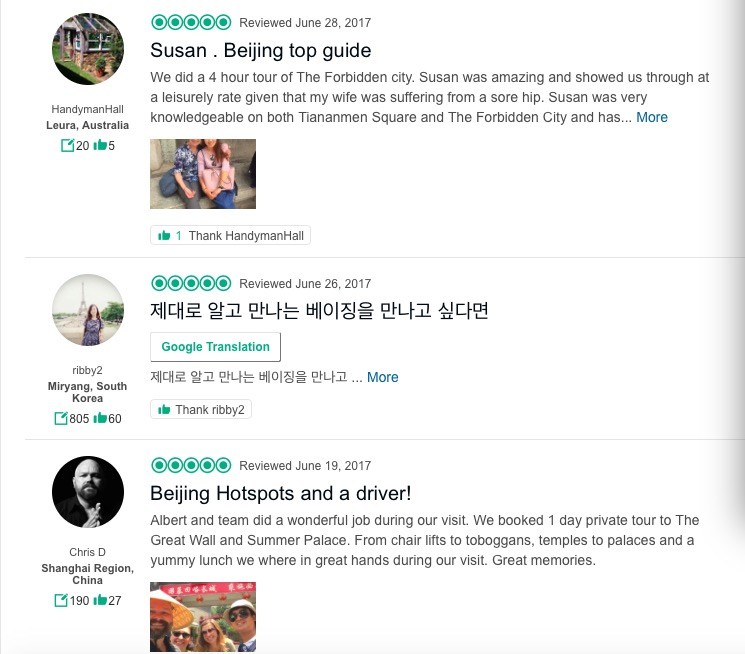The image size is (745, 654).
Task: Click Chris D's profile avatar
Action: [x=88, y=492]
